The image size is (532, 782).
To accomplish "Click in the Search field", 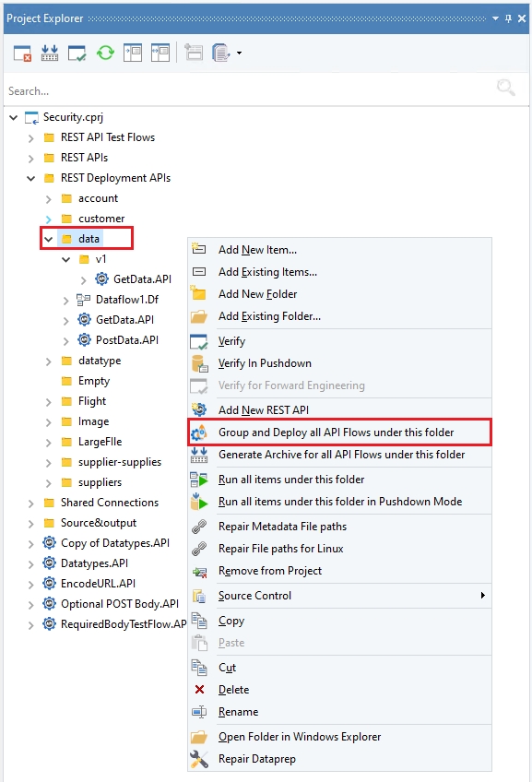I will coord(249,90).
